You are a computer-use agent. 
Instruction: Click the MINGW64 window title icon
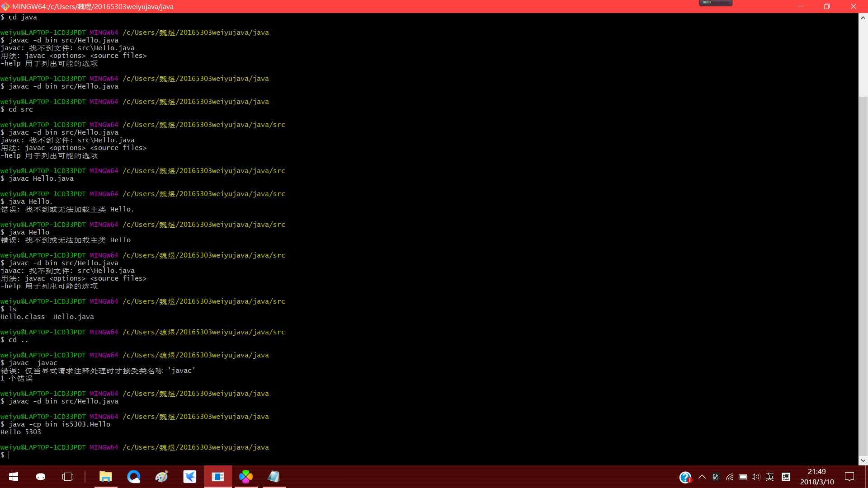pos(5,6)
